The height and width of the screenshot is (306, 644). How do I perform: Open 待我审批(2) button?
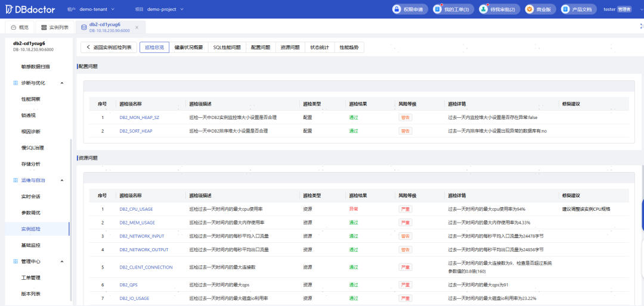pyautogui.click(x=500, y=9)
